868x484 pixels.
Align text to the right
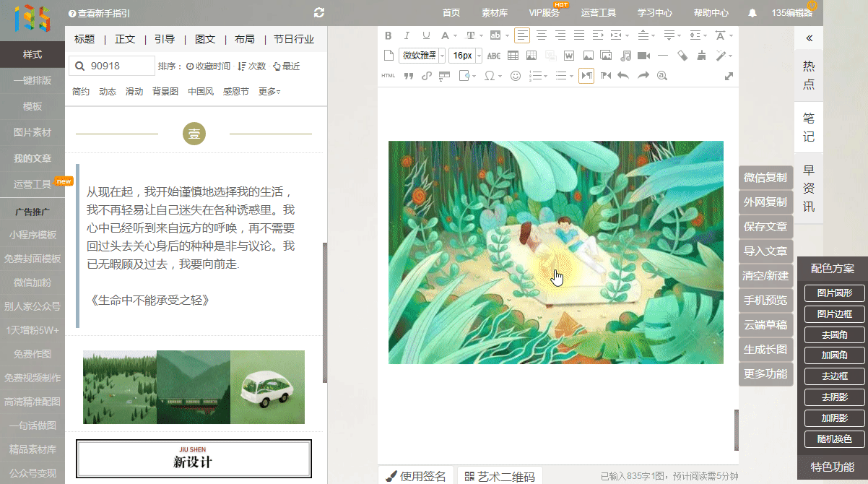[x=560, y=35]
